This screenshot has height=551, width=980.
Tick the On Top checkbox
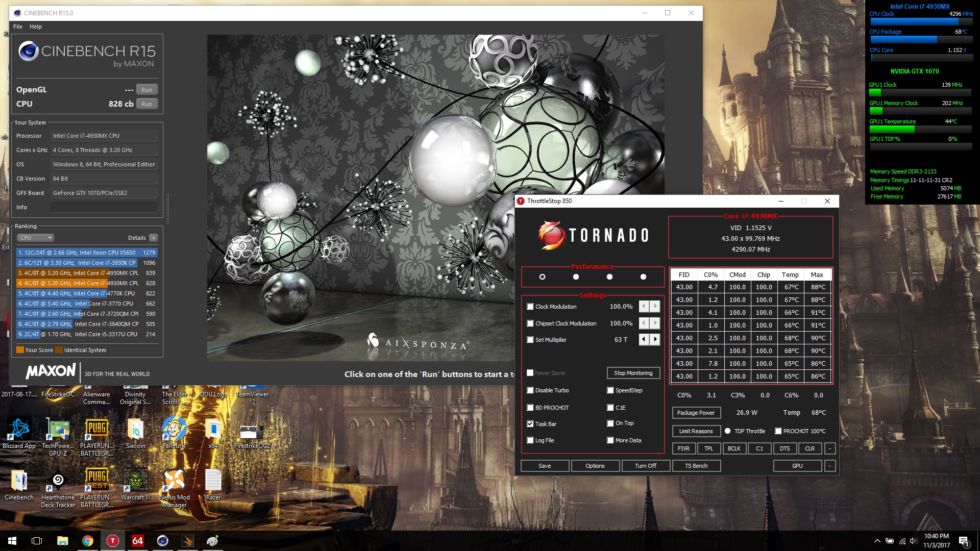pyautogui.click(x=610, y=423)
